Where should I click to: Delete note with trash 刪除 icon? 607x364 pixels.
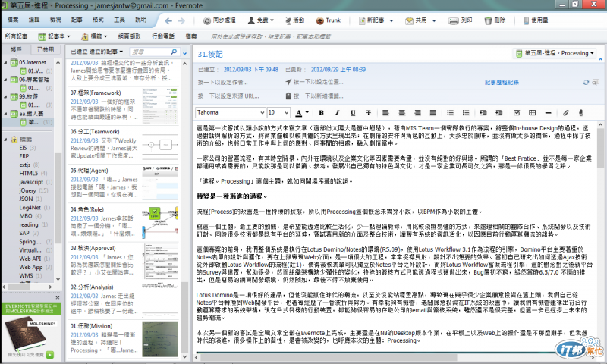tap(495, 20)
